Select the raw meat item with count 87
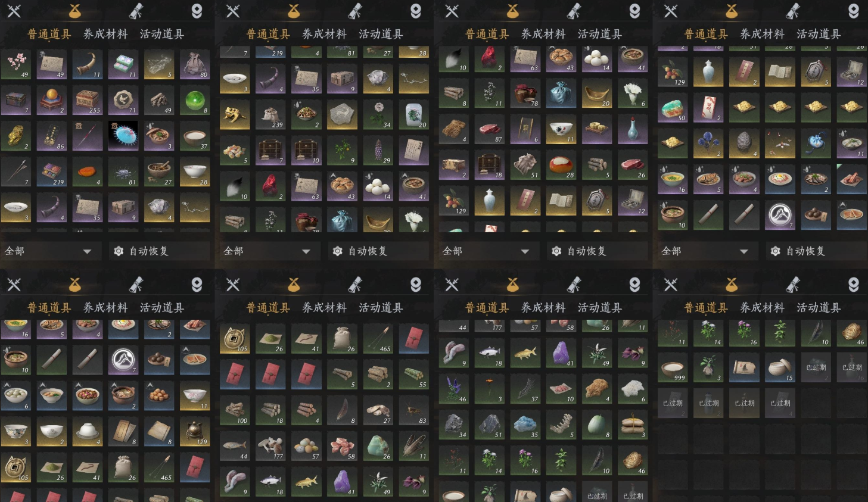Viewport: 868px width, 502px height. click(x=490, y=129)
